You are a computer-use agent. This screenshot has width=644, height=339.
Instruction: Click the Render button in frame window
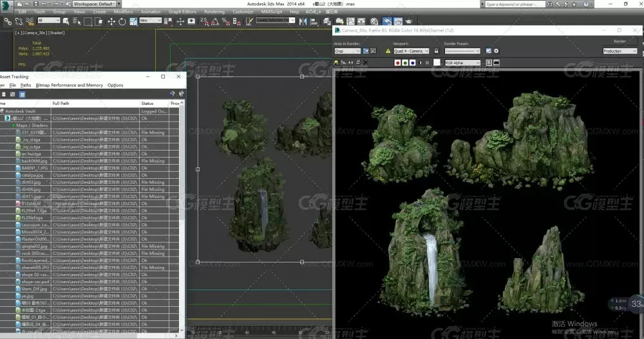[620, 41]
